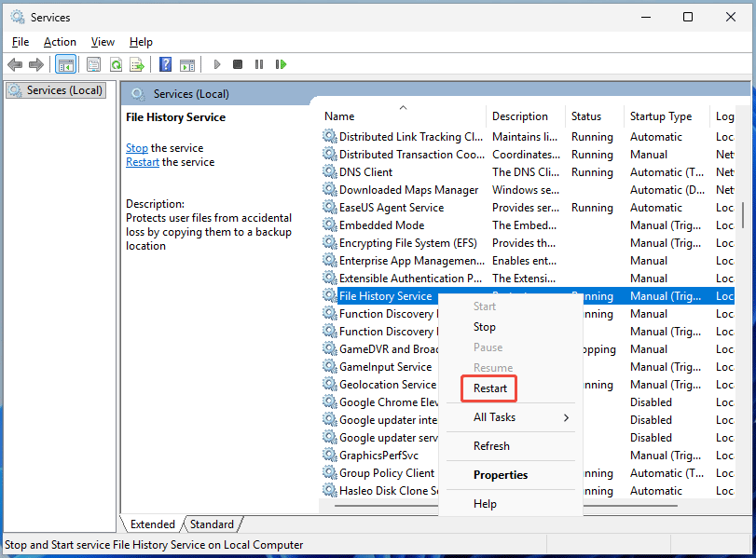Click the gear icon of Embedded Mode row
Screen dimensions: 756x558
click(x=330, y=225)
